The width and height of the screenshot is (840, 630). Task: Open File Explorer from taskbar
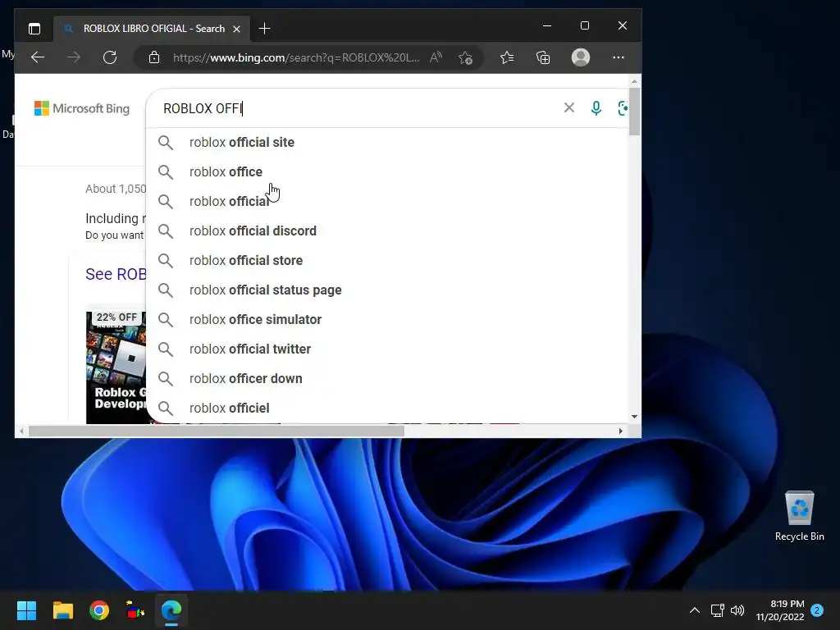tap(62, 610)
